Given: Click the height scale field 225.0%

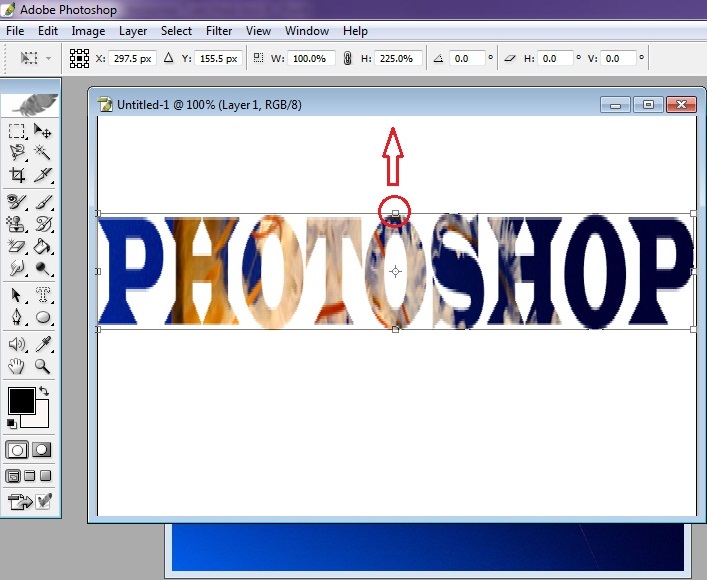Looking at the screenshot, I should [x=398, y=59].
